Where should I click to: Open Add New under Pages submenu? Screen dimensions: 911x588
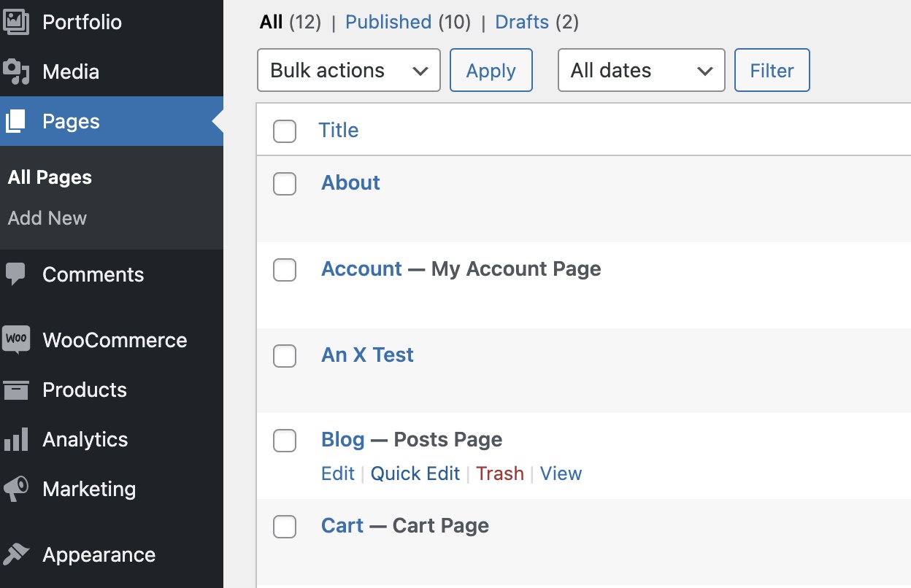[47, 218]
